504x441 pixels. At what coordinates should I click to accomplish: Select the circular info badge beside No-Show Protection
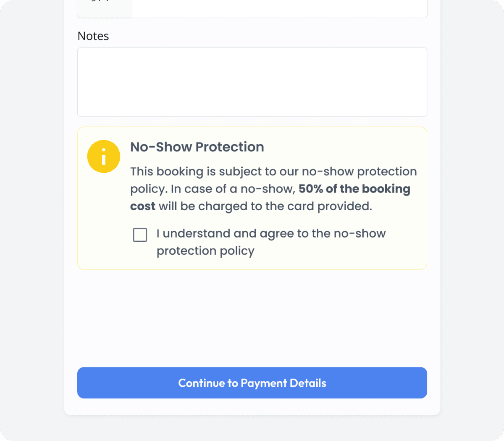[104, 156]
